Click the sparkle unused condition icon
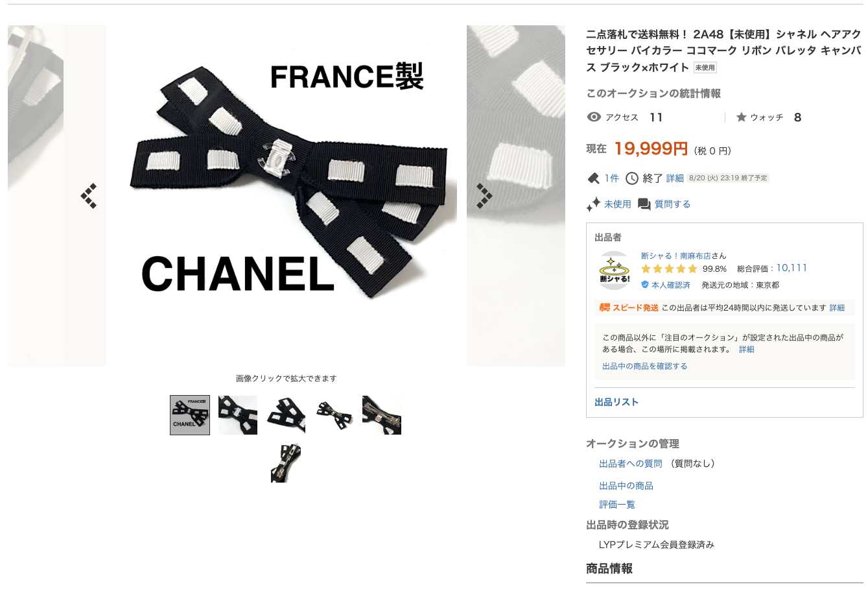 pyautogui.click(x=593, y=204)
